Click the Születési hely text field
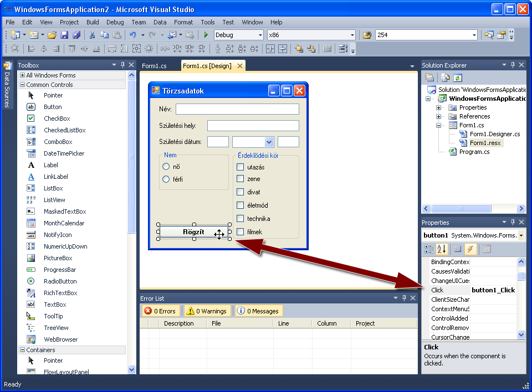532x392 pixels. tap(253, 126)
